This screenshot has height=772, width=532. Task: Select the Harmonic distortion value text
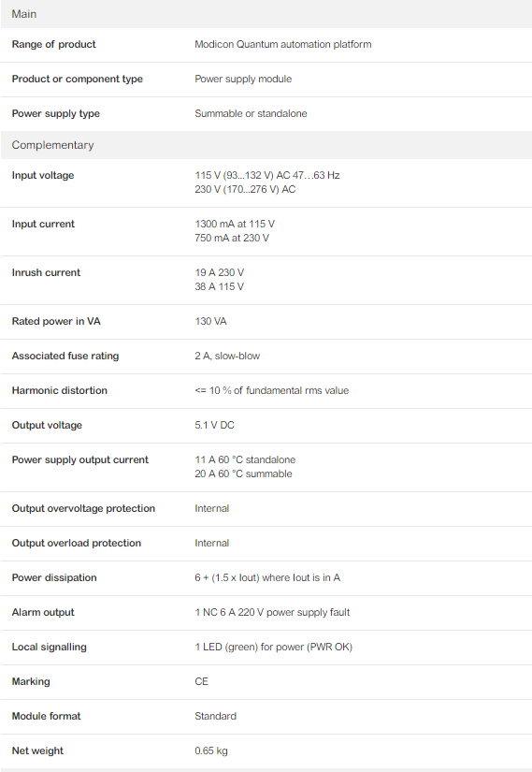click(272, 390)
